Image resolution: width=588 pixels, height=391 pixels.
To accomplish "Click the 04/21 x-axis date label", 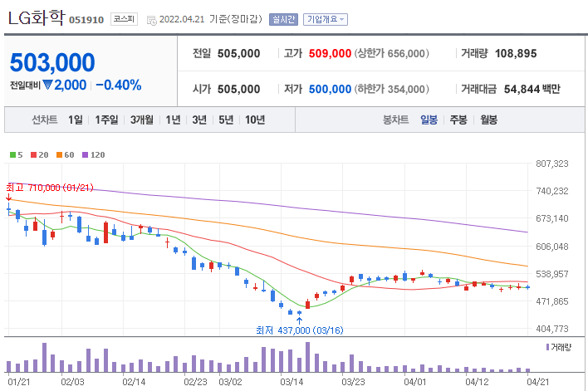I will [537, 382].
